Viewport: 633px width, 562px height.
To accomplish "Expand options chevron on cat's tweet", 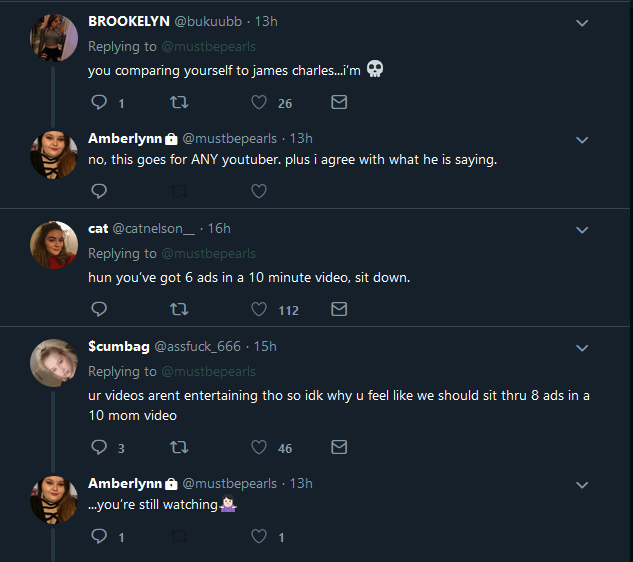I will coord(582,230).
